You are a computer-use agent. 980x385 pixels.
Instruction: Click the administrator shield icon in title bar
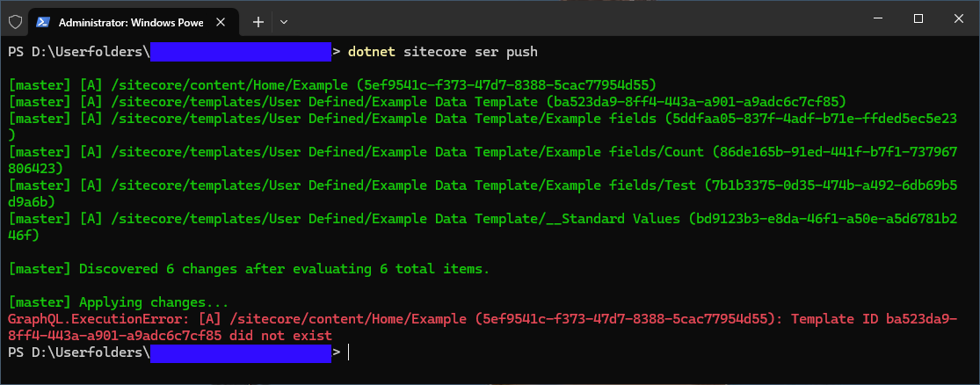15,22
